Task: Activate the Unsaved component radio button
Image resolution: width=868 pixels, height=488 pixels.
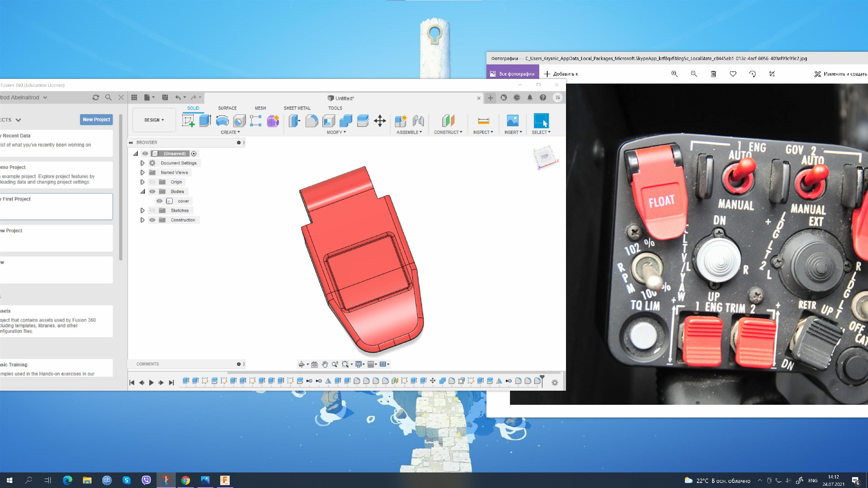Action: [x=194, y=153]
